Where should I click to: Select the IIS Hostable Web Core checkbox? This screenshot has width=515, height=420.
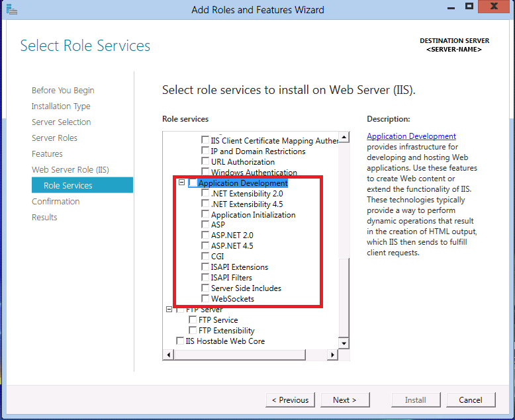pos(180,341)
